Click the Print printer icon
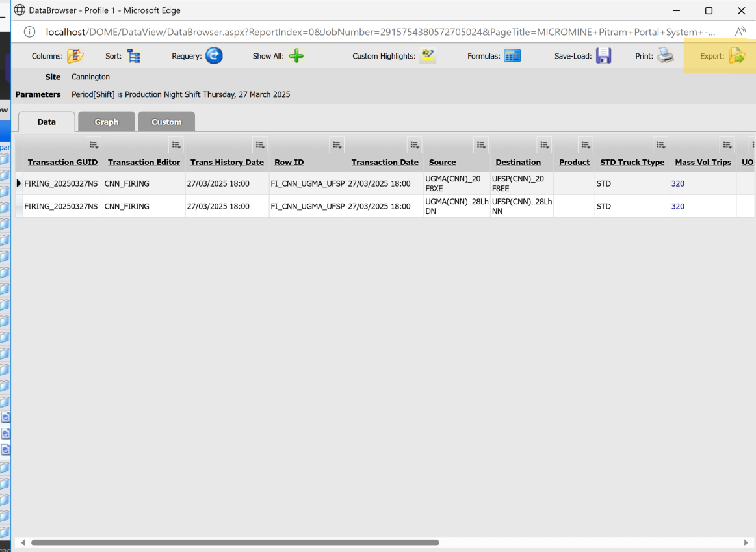Viewport: 756px width, 552px height. (666, 56)
